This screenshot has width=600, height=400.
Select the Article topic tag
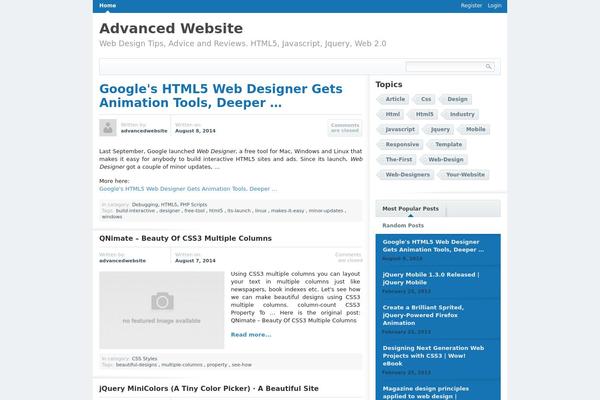click(393, 99)
